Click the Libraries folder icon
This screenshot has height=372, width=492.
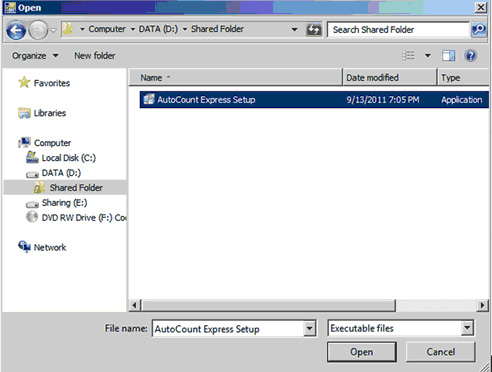coord(24,113)
